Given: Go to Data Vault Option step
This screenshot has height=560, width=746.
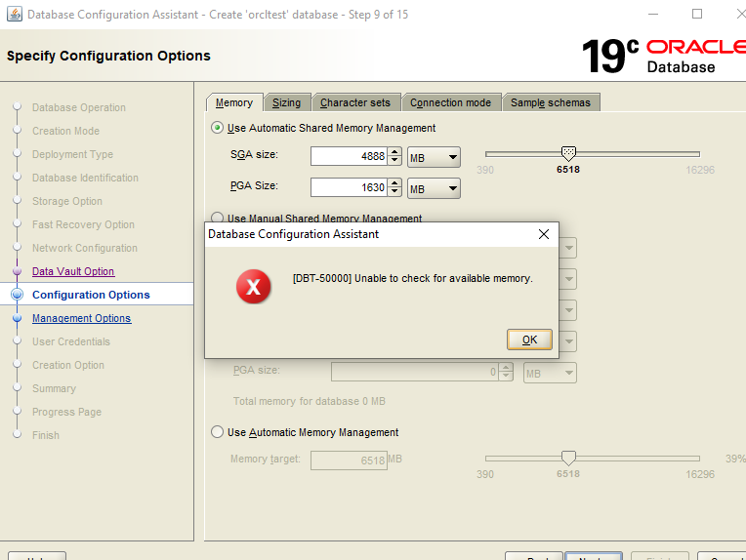Looking at the screenshot, I should 73,271.
